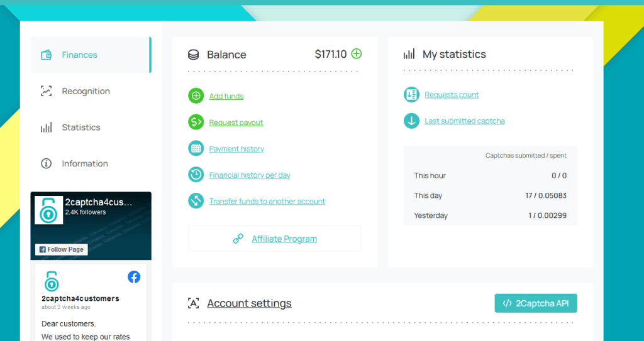Click the Add funds circular plus icon

point(196,96)
